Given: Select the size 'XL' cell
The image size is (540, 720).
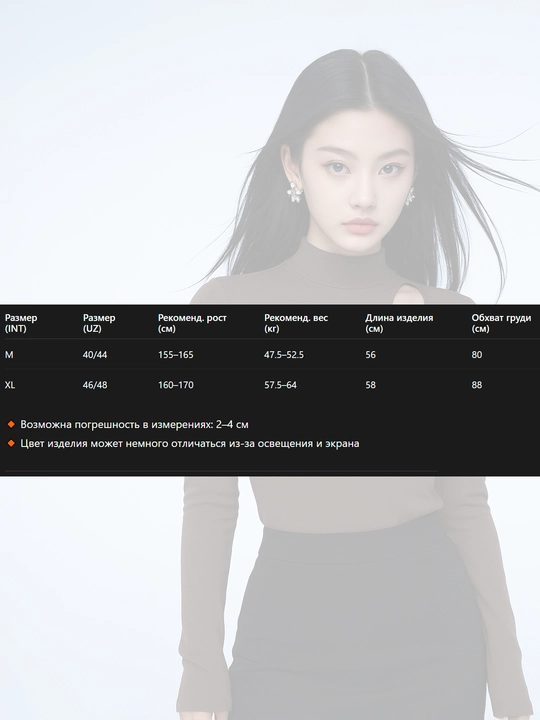Looking at the screenshot, I should [10, 385].
